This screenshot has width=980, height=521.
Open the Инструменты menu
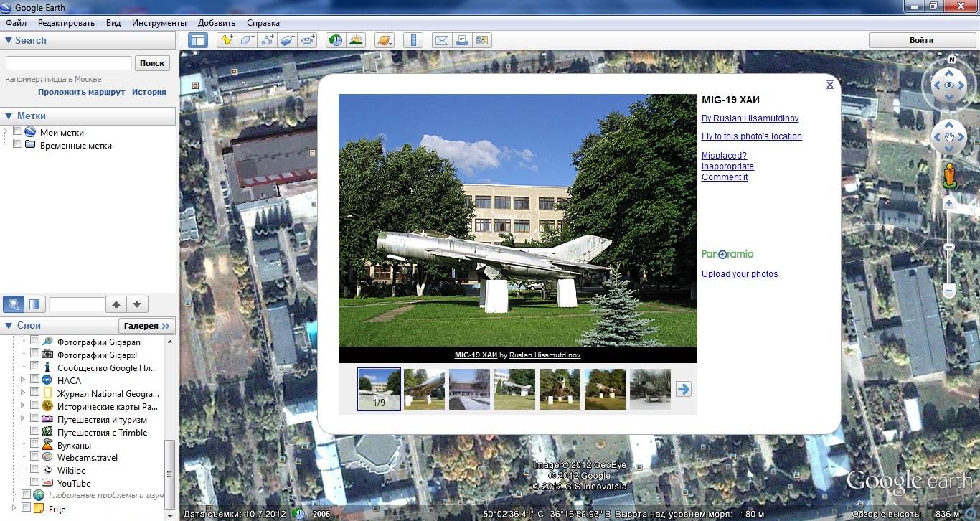[x=159, y=23]
